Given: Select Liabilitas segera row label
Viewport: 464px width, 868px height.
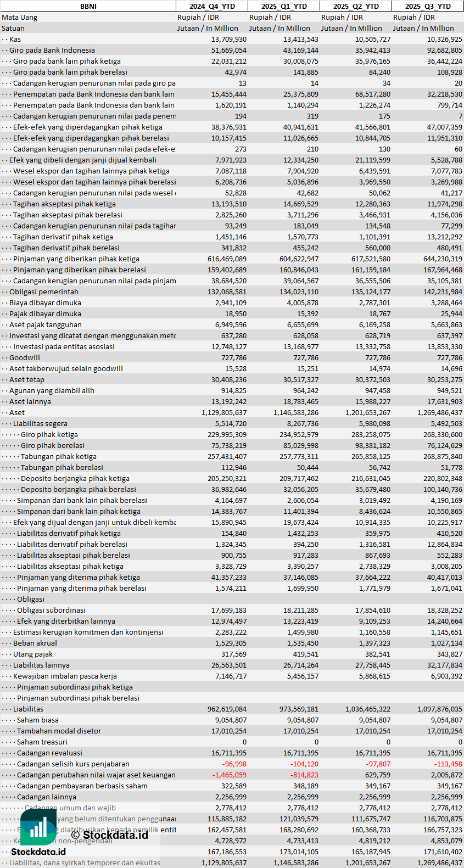Looking at the screenshot, I should 40,423.
